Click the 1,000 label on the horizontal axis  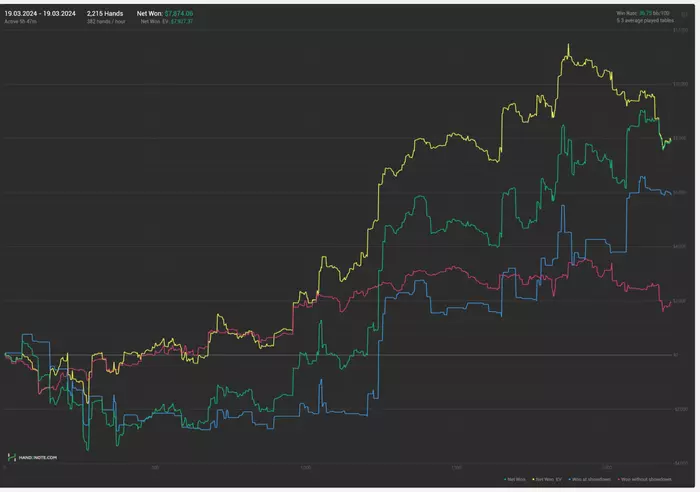306,468
